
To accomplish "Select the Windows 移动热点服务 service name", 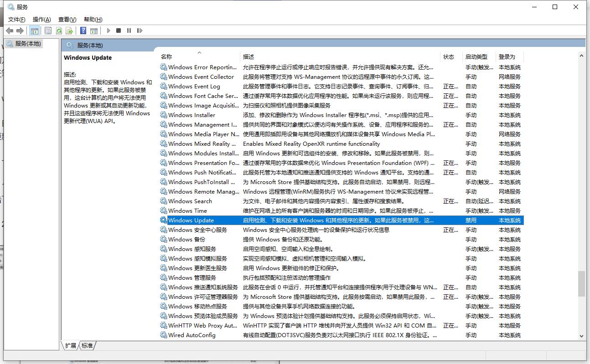I will point(197,306).
